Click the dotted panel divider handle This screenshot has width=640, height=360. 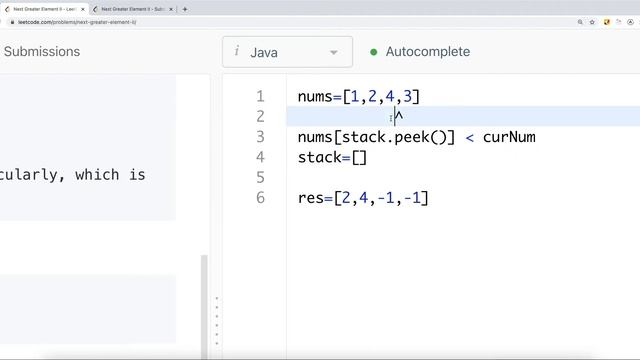tap(217, 321)
